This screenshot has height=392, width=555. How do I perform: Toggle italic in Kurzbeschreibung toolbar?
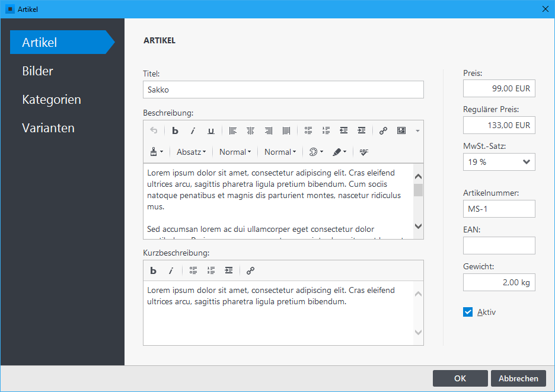click(171, 270)
